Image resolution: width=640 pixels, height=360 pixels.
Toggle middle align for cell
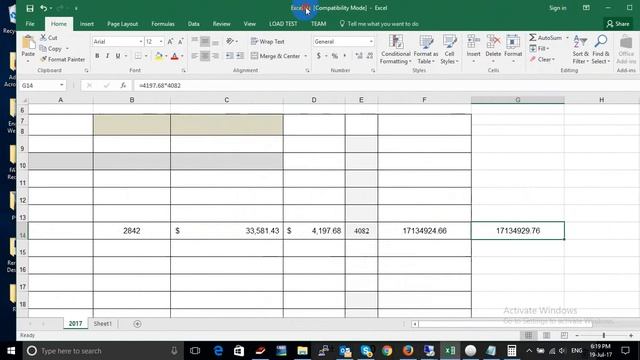tap(205, 42)
